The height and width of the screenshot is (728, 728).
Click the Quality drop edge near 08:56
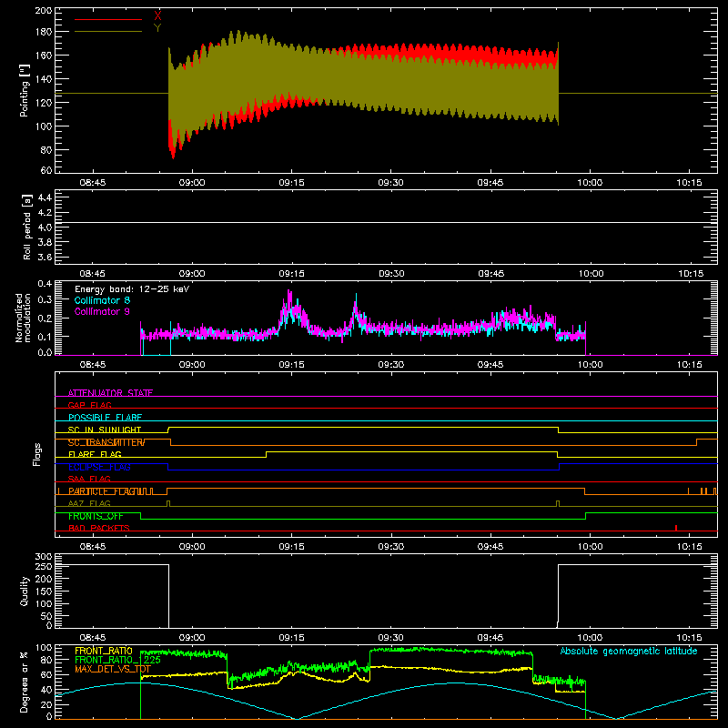click(x=169, y=596)
